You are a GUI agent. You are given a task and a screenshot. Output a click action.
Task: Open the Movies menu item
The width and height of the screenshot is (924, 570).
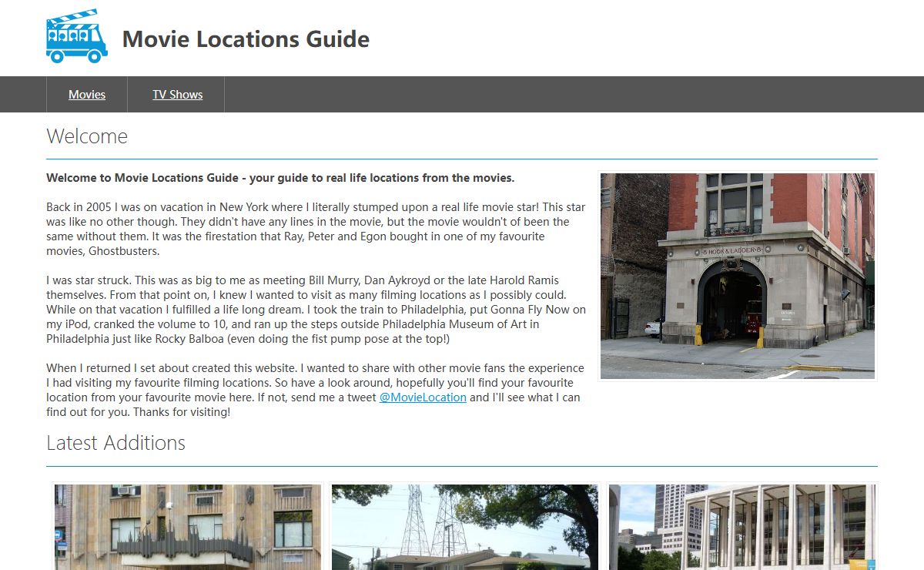point(87,95)
